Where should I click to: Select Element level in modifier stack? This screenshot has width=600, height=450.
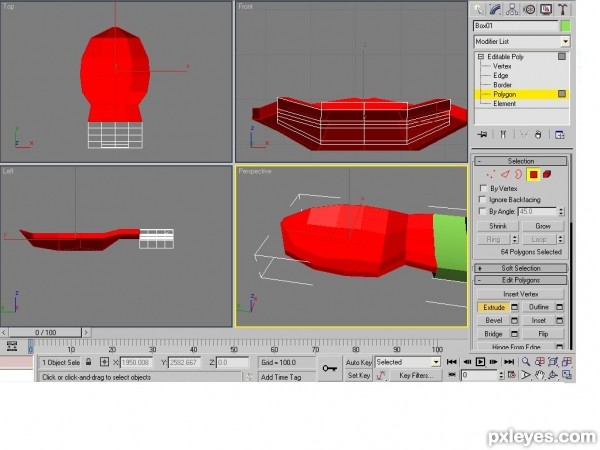504,103
